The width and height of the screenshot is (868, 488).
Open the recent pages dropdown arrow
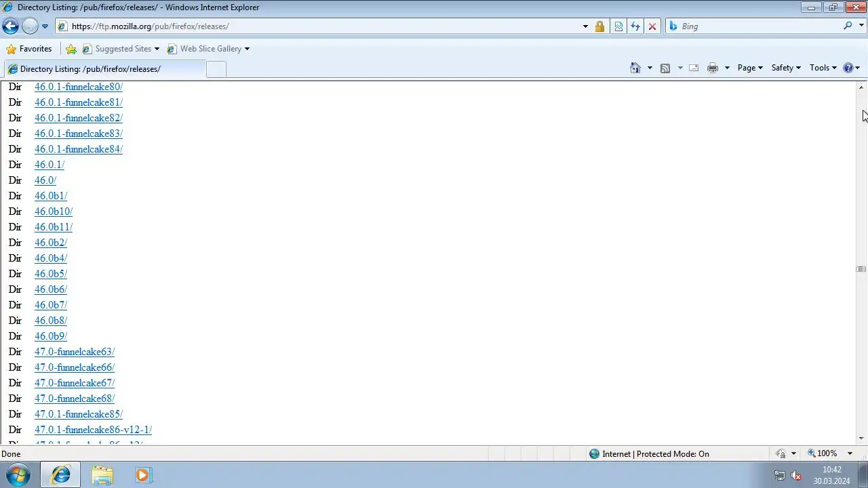point(45,26)
